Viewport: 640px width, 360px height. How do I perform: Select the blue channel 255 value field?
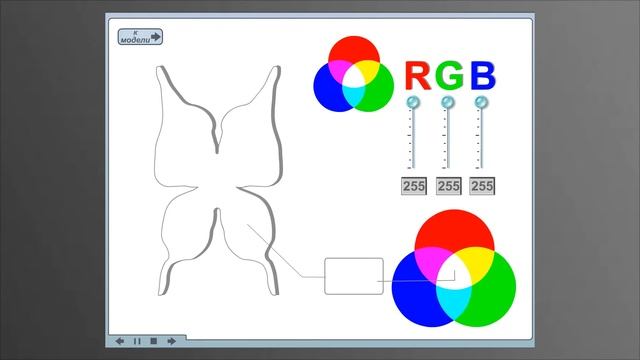tap(482, 186)
